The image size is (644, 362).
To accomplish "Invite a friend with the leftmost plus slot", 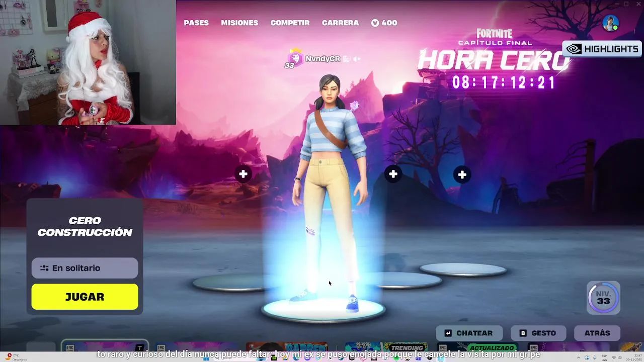I will click(243, 174).
